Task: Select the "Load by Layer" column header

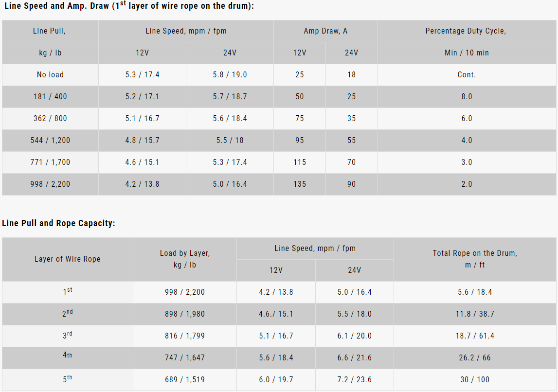Action: point(185,253)
